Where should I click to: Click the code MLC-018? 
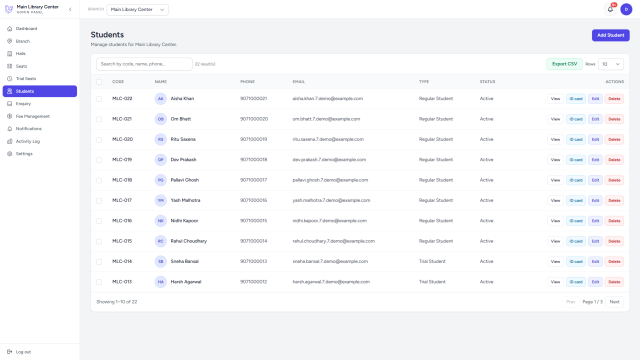122,180
